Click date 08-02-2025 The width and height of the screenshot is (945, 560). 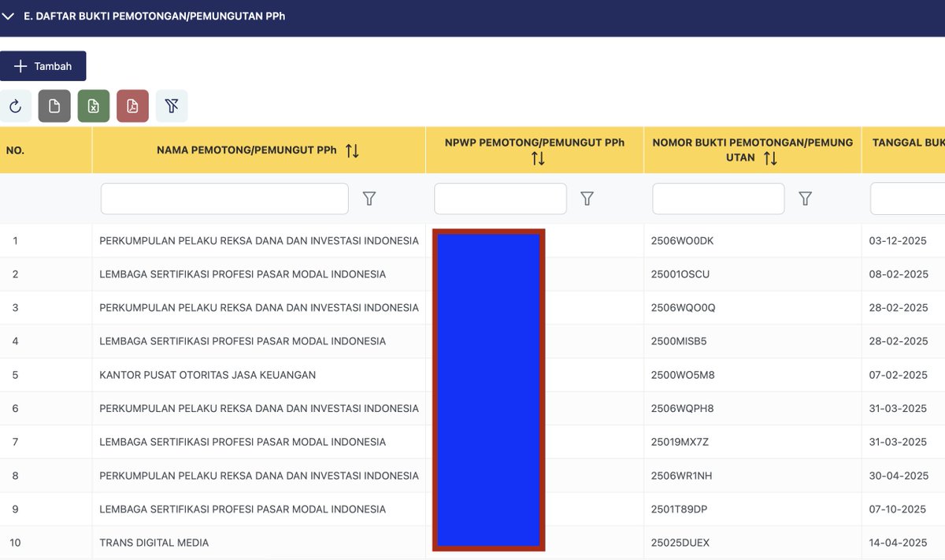[899, 274]
